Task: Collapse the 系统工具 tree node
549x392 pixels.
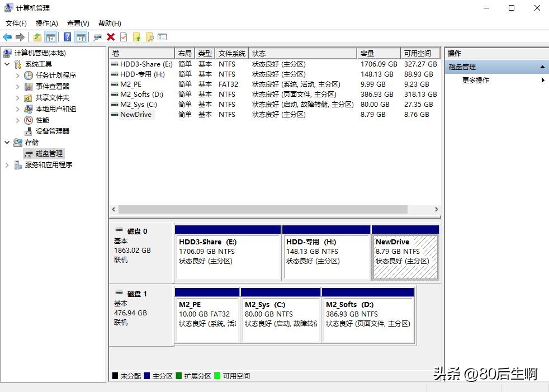Action: [x=6, y=64]
